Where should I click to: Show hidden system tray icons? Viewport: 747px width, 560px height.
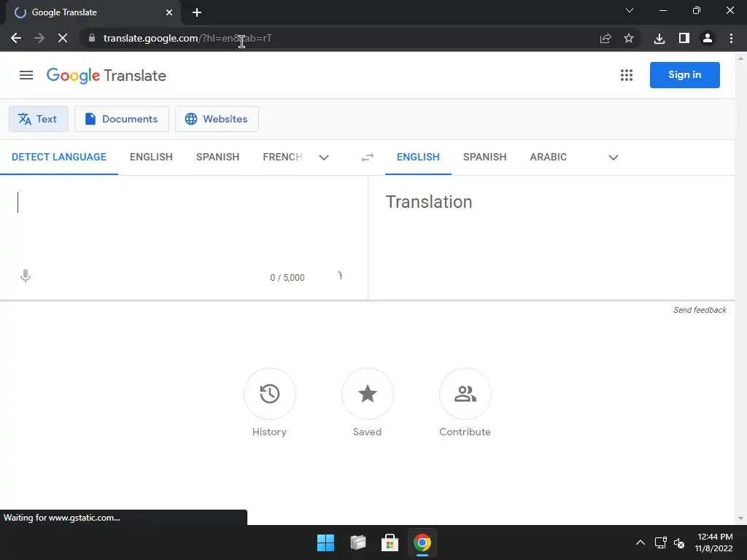[x=640, y=542]
